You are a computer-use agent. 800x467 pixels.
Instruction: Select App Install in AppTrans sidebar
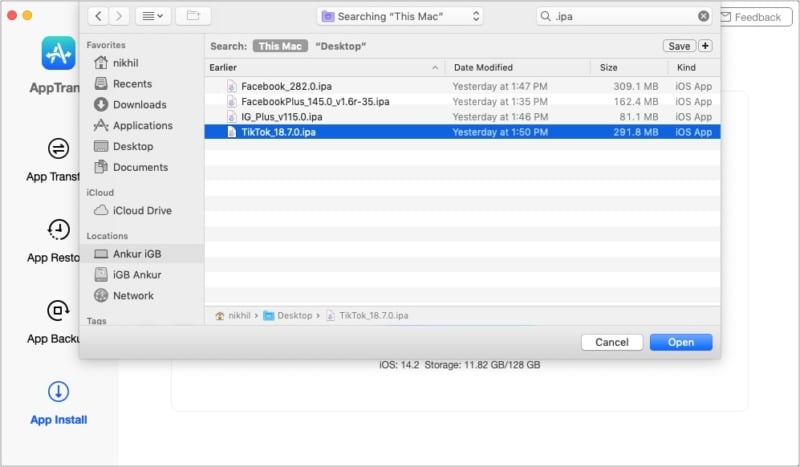(58, 403)
